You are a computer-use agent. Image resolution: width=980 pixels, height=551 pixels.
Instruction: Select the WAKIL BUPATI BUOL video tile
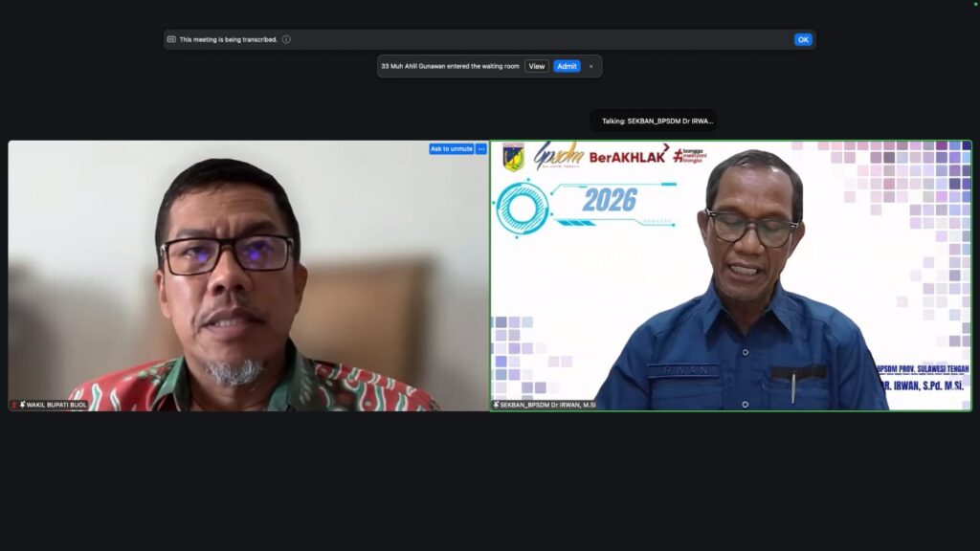tap(249, 277)
